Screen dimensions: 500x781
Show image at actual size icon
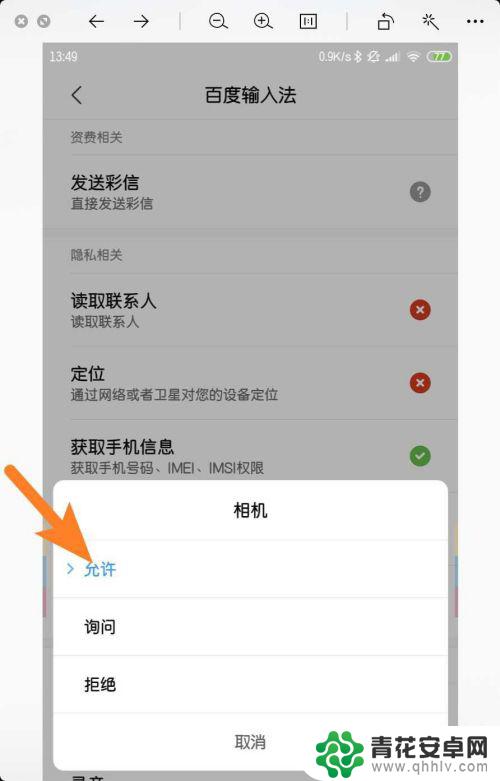pyautogui.click(x=308, y=21)
